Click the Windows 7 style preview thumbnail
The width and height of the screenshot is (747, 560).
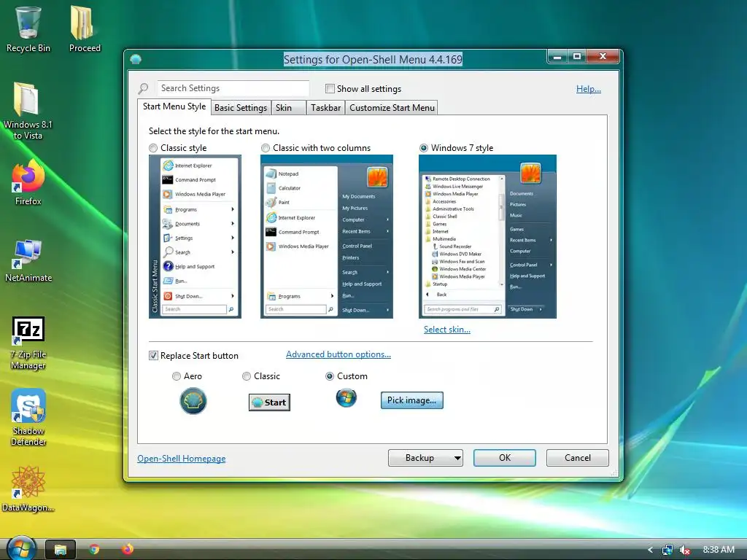click(487, 237)
